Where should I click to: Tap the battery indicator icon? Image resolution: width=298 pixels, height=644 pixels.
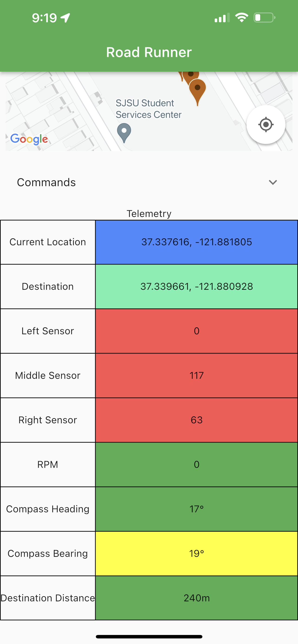pos(265,18)
